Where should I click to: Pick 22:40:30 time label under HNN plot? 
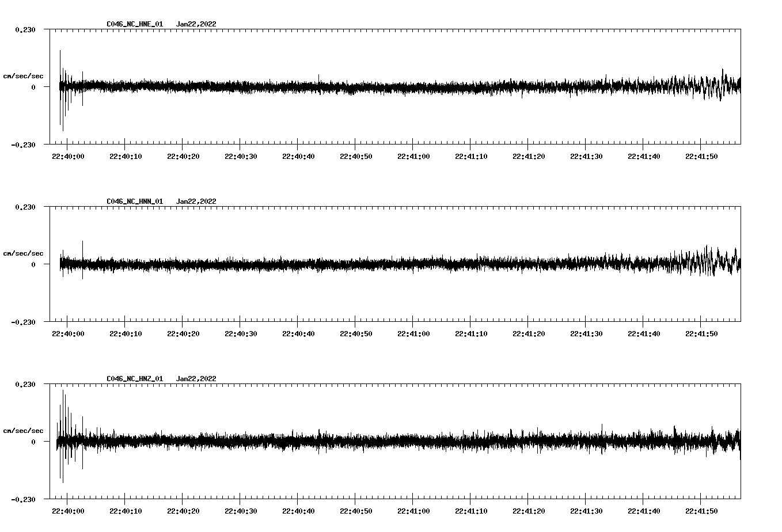click(x=241, y=334)
